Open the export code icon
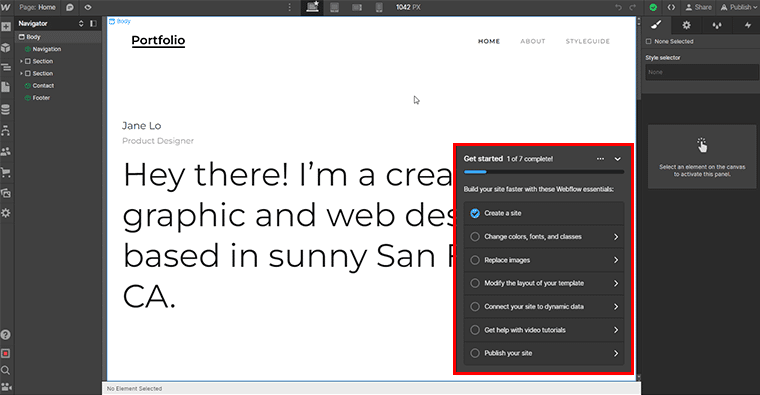The width and height of the screenshot is (760, 395). pos(671,7)
